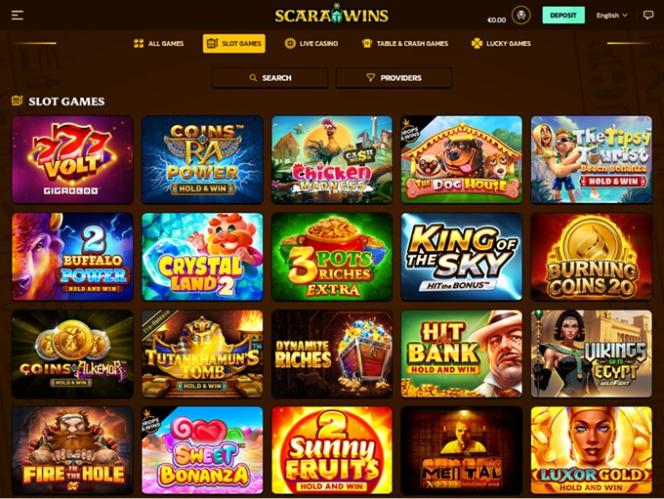Viewport: 664px width, 499px height.
Task: Click the magnifier icon in Search
Action: [x=253, y=78]
